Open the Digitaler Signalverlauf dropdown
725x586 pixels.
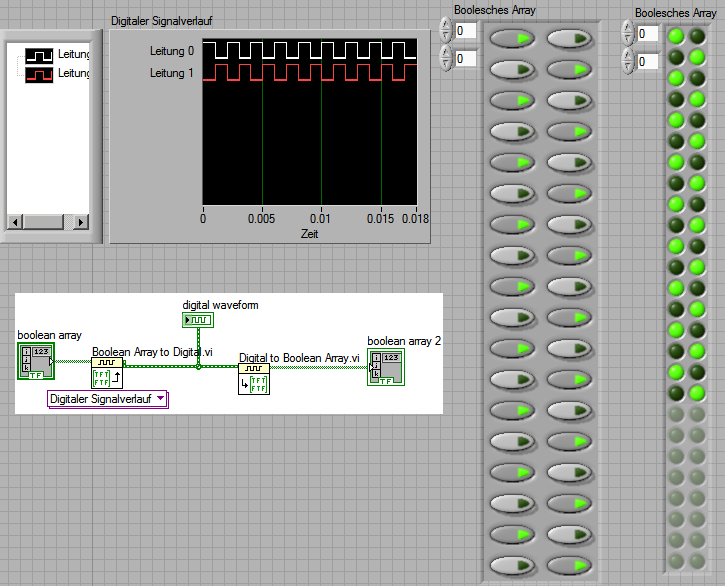tap(108, 400)
